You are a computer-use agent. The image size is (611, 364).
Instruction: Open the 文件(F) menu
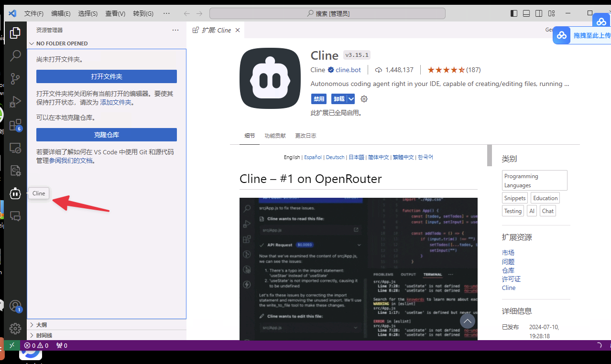[x=33, y=13]
